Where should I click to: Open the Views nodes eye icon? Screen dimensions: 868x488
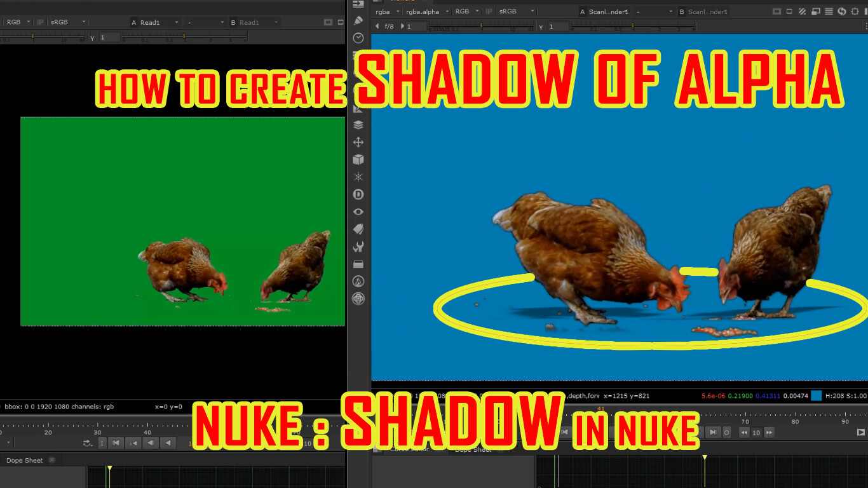358,212
